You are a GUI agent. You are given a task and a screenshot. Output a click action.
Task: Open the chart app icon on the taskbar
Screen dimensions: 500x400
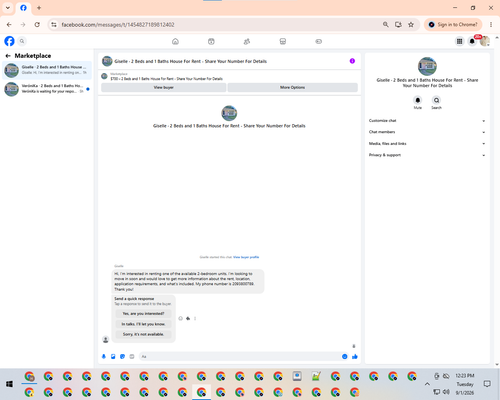[x=316, y=376]
